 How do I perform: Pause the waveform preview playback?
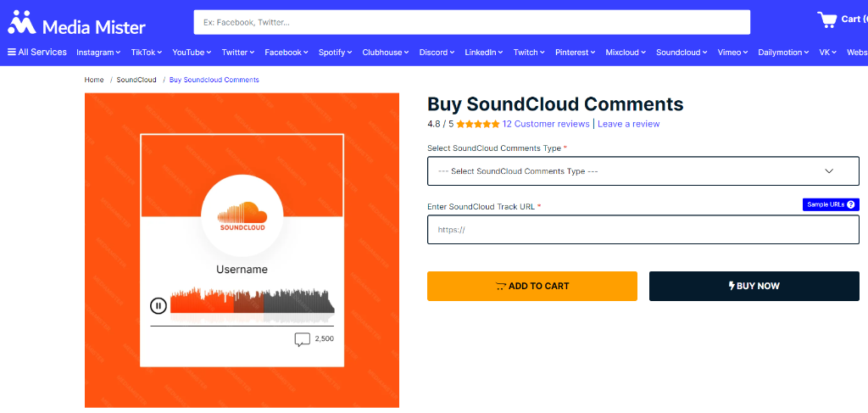click(x=159, y=305)
